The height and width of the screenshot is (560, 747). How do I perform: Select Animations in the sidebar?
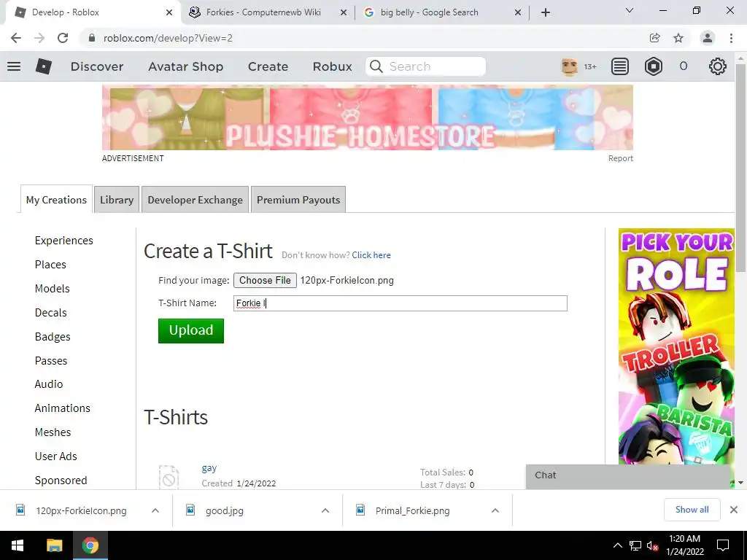pos(63,408)
